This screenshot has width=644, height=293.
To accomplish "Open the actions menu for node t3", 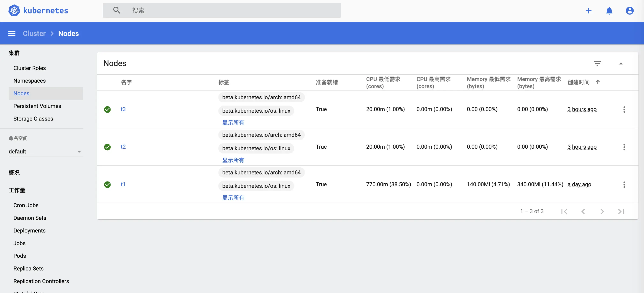I will (x=624, y=109).
